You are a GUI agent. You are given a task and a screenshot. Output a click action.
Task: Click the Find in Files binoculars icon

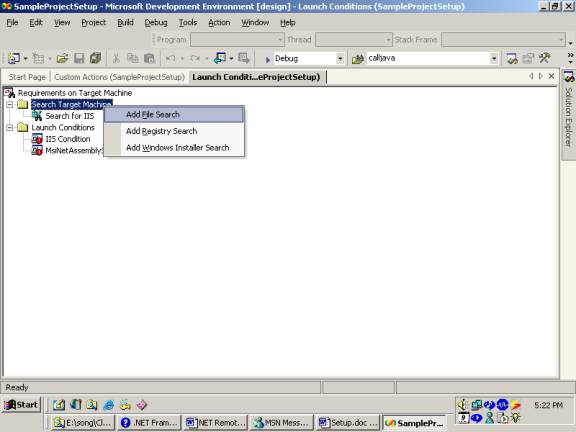pyautogui.click(x=358, y=58)
